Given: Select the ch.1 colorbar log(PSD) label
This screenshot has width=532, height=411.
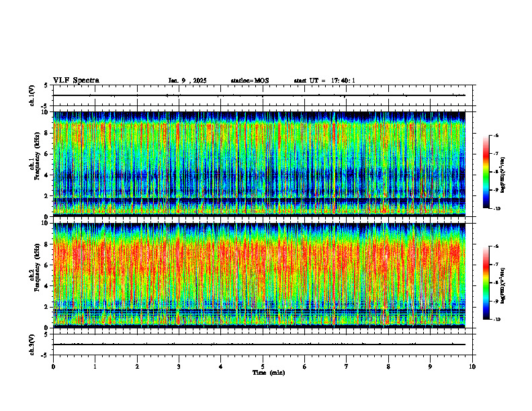Looking at the screenshot, I should pos(504,175).
